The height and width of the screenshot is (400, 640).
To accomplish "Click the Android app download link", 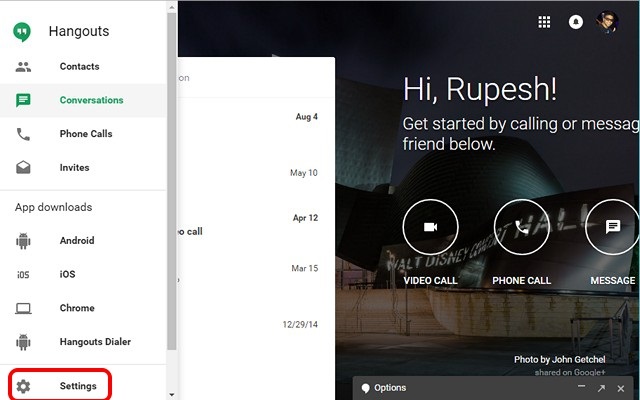I will [x=83, y=240].
